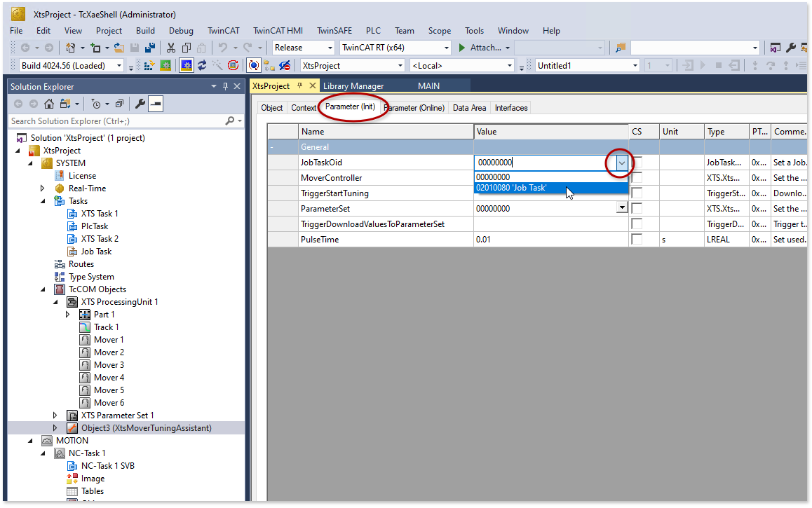The width and height of the screenshot is (812, 508).
Task: Click the Toggle Free Run State icon
Action: pos(234,65)
